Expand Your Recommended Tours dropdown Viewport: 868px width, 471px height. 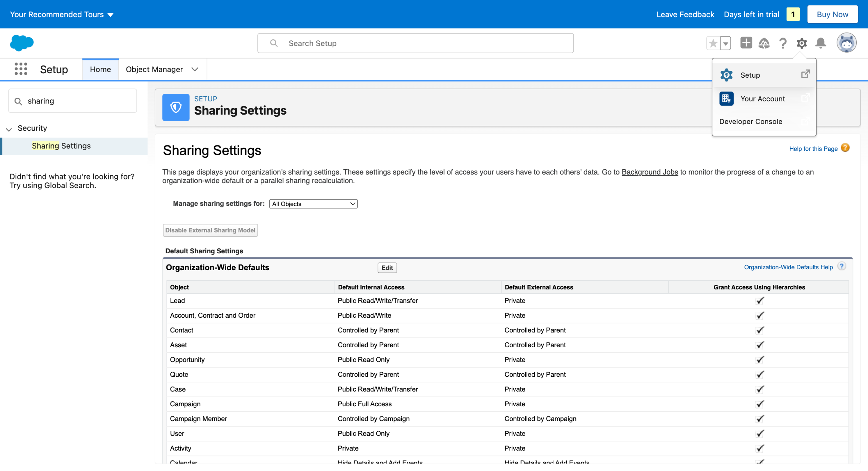coord(62,14)
